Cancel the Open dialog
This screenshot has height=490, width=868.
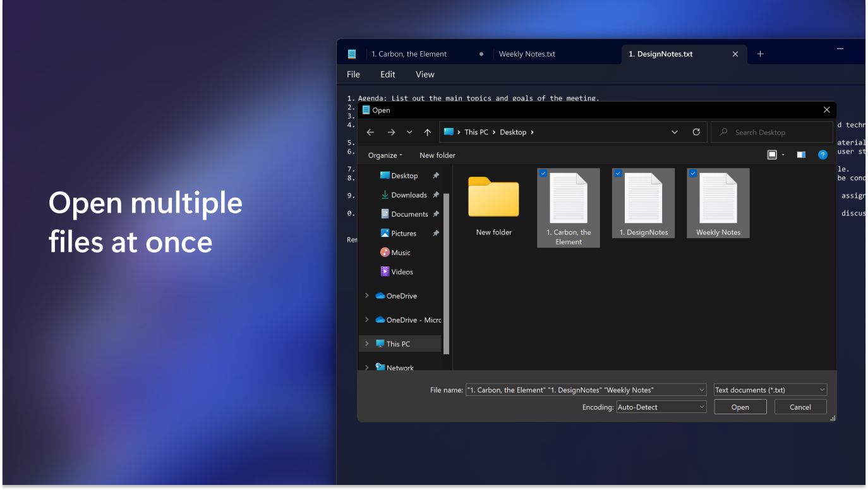point(800,407)
